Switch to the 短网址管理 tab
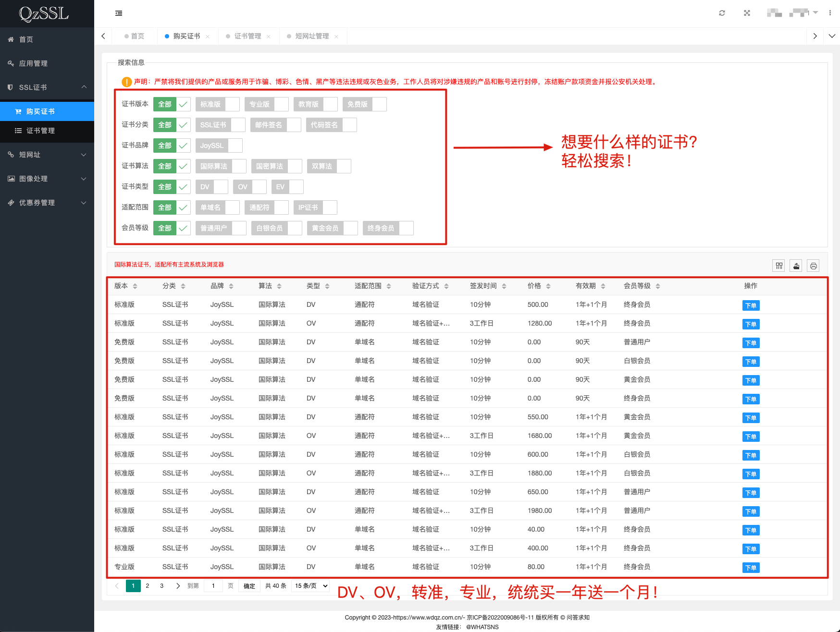Image resolution: width=840 pixels, height=632 pixels. point(312,36)
